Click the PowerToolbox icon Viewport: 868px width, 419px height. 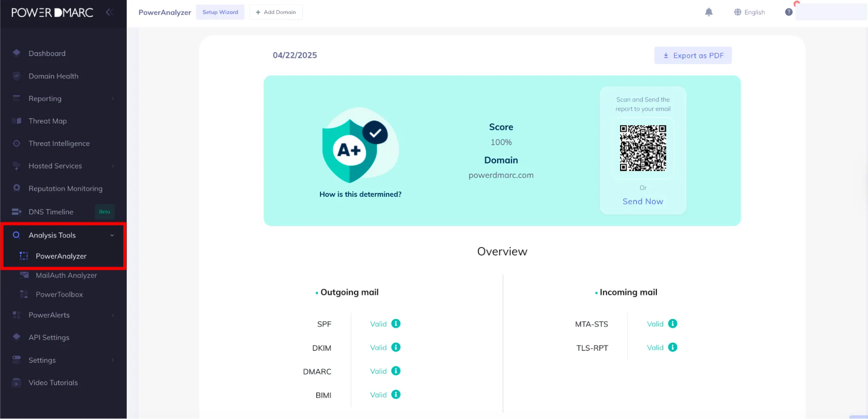pyautogui.click(x=24, y=294)
